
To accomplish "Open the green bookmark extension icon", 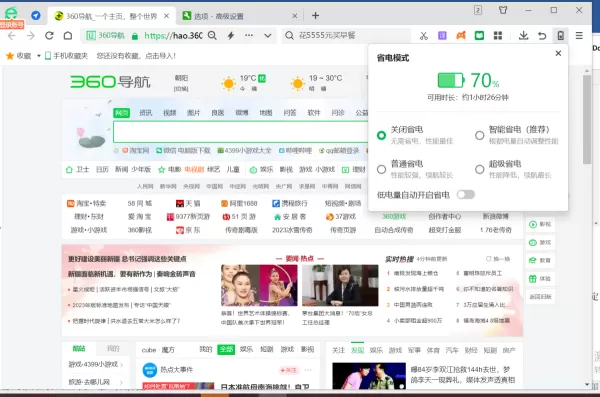I will [x=479, y=36].
